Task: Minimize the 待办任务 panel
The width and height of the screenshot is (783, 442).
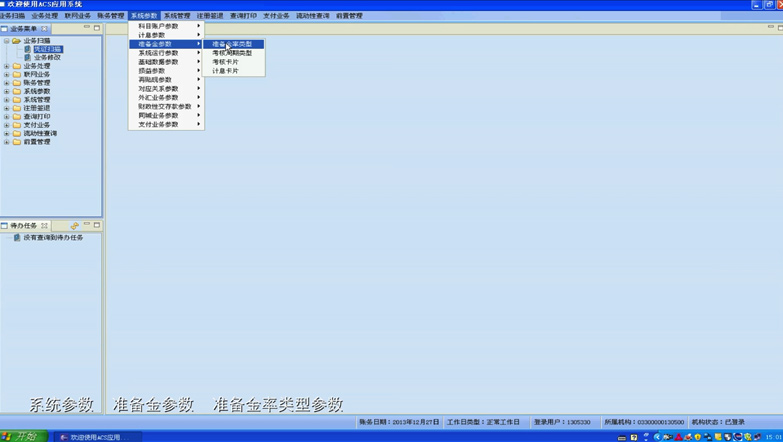Action: click(x=87, y=226)
